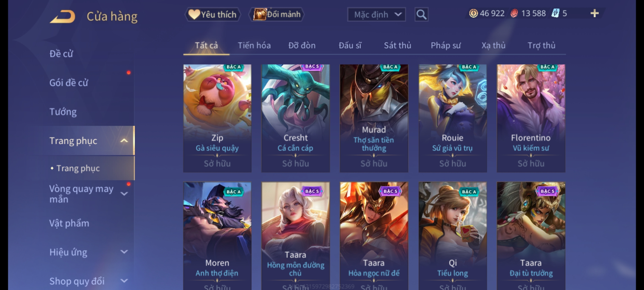Open the search magnifier icon
The height and width of the screenshot is (290, 644).
[421, 15]
